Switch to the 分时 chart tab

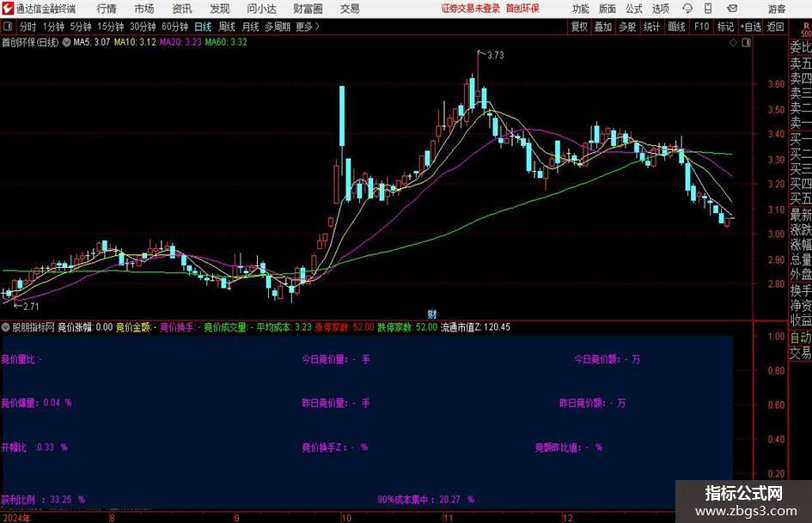(28, 27)
